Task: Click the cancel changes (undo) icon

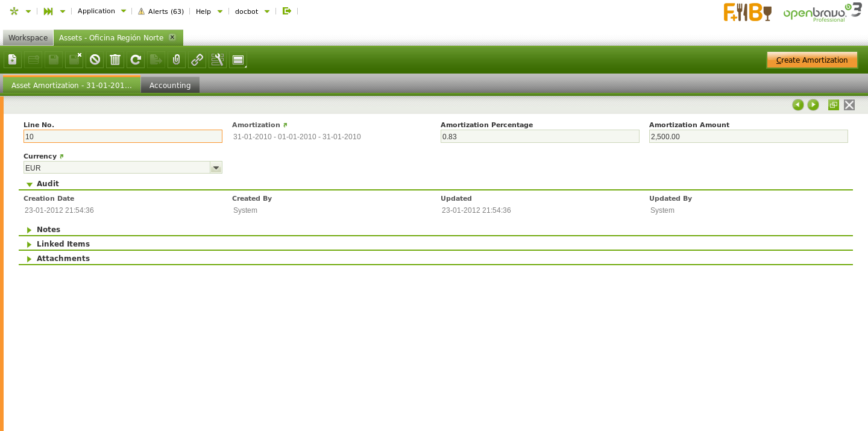Action: click(95, 60)
